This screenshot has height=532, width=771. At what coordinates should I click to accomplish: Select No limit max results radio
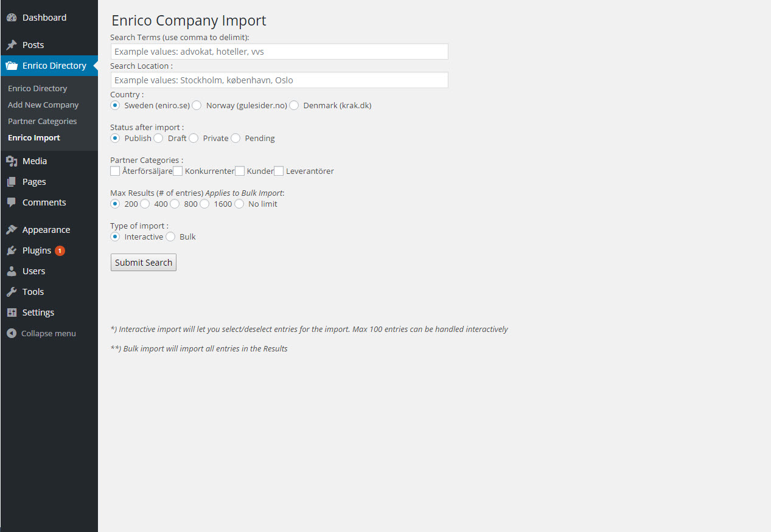tap(239, 204)
